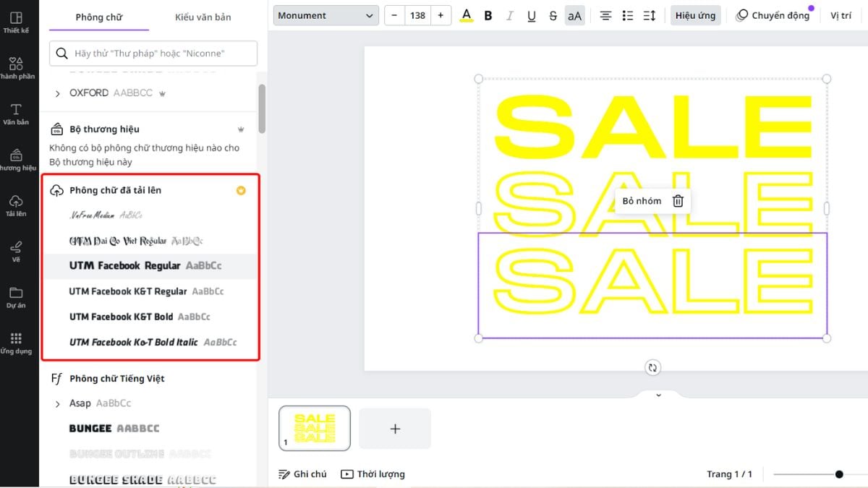
Task: Open the Tải lên uploads panel
Action: coord(16,206)
